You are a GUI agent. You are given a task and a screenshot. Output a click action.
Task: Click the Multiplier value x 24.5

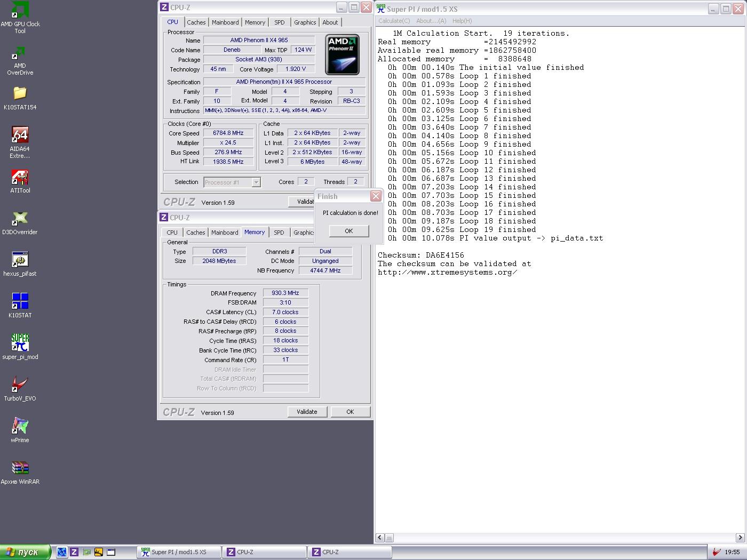tap(228, 143)
